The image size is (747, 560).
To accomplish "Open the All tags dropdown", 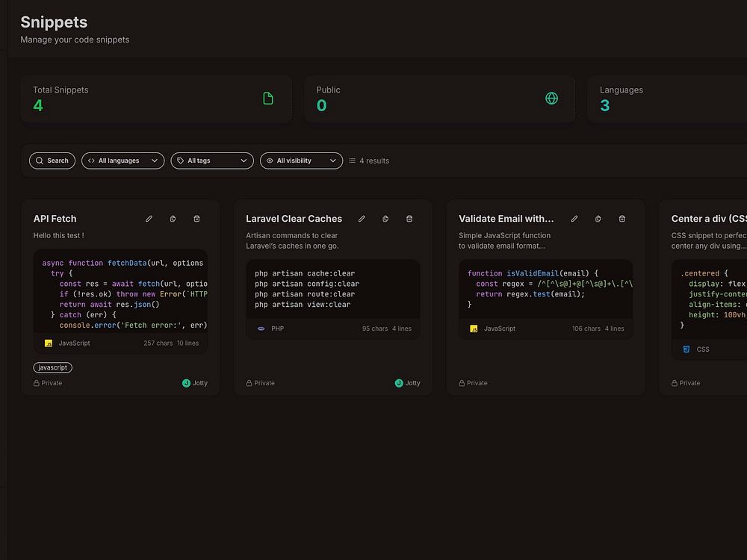I will tap(212, 161).
